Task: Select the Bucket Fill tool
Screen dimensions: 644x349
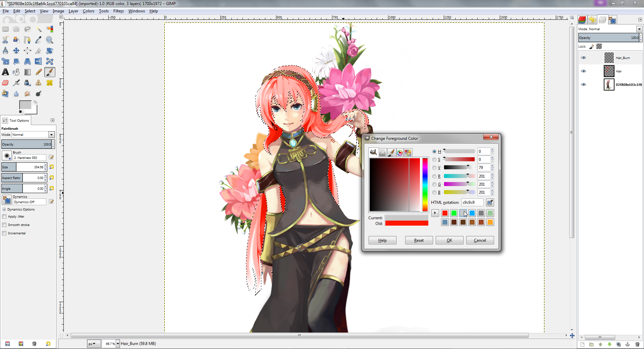Action: [x=16, y=72]
